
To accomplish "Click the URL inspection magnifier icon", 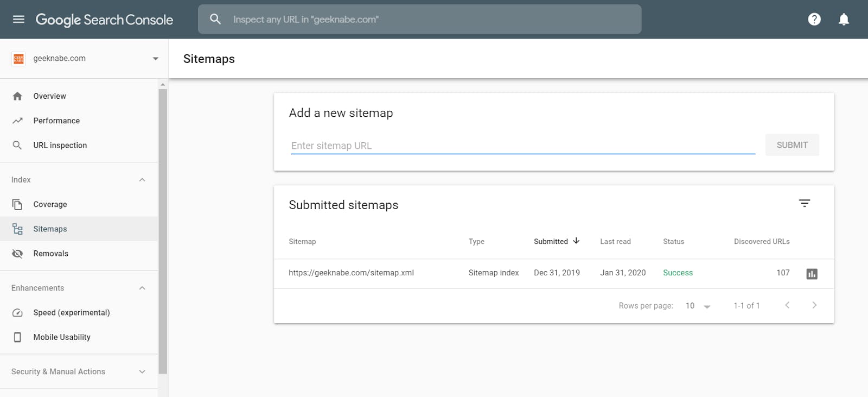I will point(17,145).
